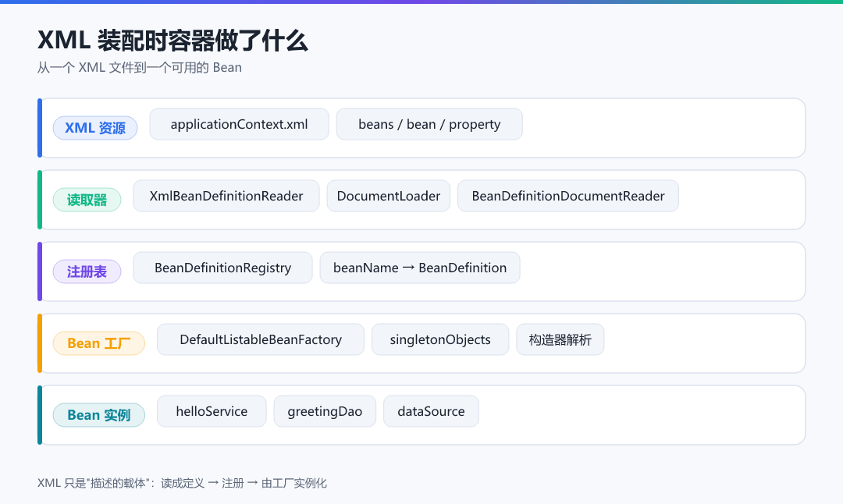
Task: Click the 构造器解析 chip
Action: click(x=560, y=339)
